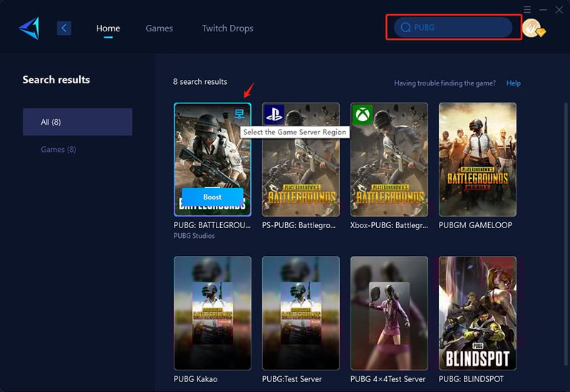The height and width of the screenshot is (392, 570).
Task: Select the game server region icon
Action: coord(239,114)
